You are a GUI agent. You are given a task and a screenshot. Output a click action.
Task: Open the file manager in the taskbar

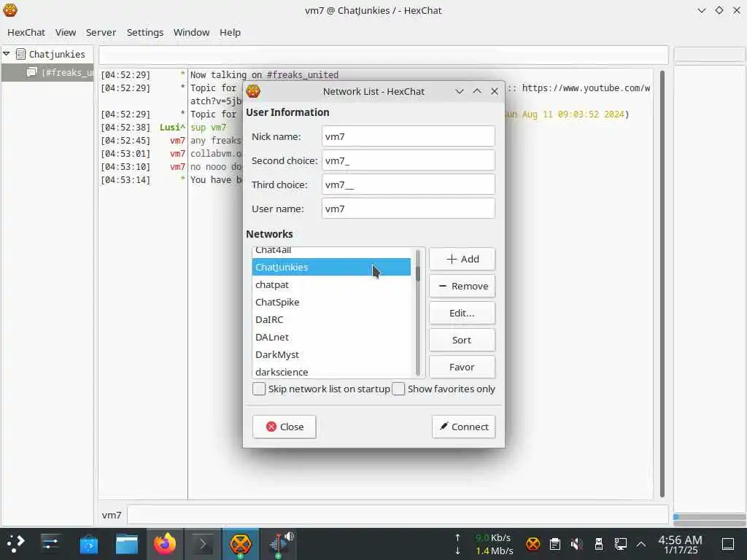[x=127, y=543]
